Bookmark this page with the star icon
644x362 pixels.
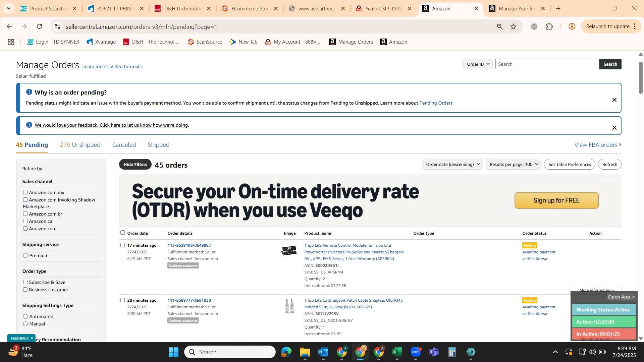513,26
